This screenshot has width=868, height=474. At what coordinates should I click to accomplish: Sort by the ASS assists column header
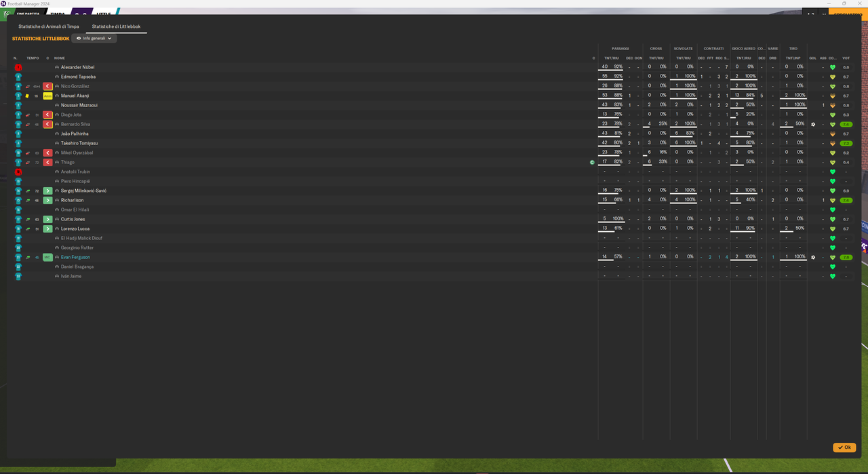point(823,58)
